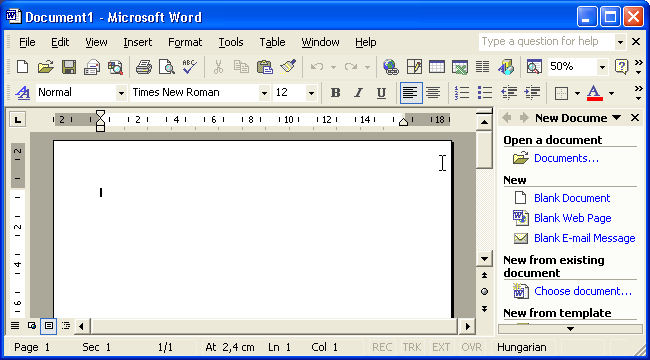Click the Blank Web Page link
This screenshot has height=360, width=650.
(572, 218)
